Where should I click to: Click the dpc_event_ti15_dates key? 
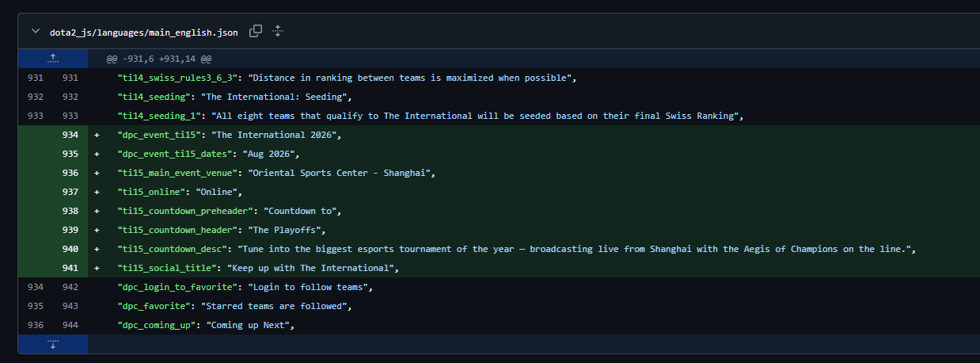tap(177, 154)
